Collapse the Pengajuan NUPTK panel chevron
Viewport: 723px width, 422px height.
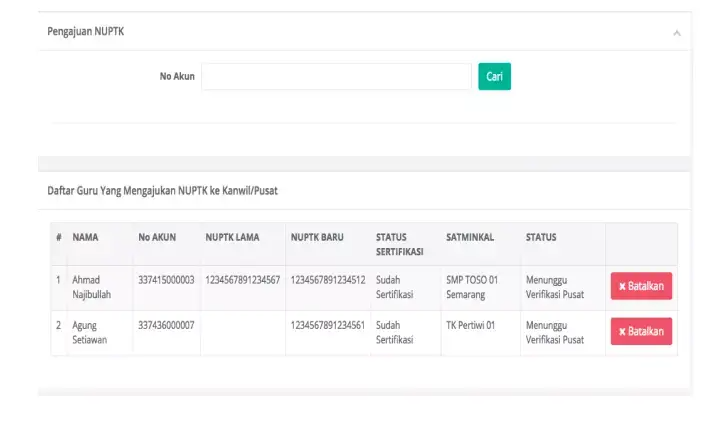tap(677, 33)
